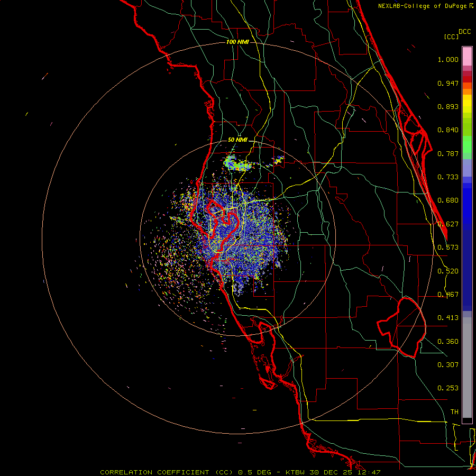
Task: Select the 0.467 colorbar value
Action: (448, 295)
